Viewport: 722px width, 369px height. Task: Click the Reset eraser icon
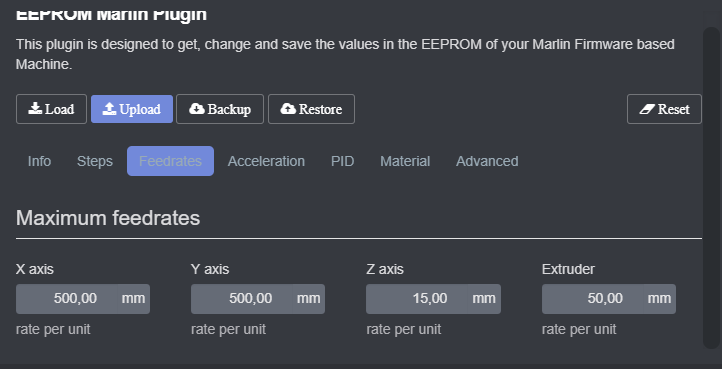(647, 109)
